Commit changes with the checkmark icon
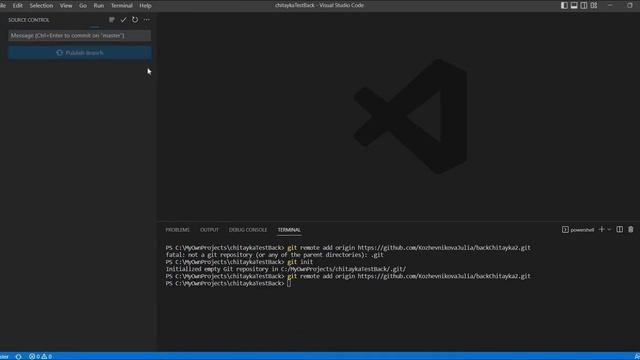Screen dimensions: 640x360 (123, 20)
